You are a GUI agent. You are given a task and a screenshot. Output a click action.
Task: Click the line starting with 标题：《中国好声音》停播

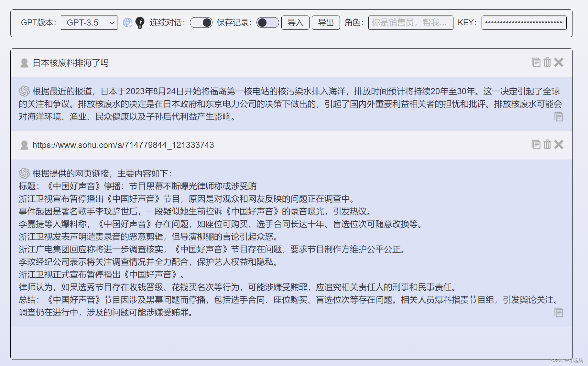pyautogui.click(x=137, y=186)
